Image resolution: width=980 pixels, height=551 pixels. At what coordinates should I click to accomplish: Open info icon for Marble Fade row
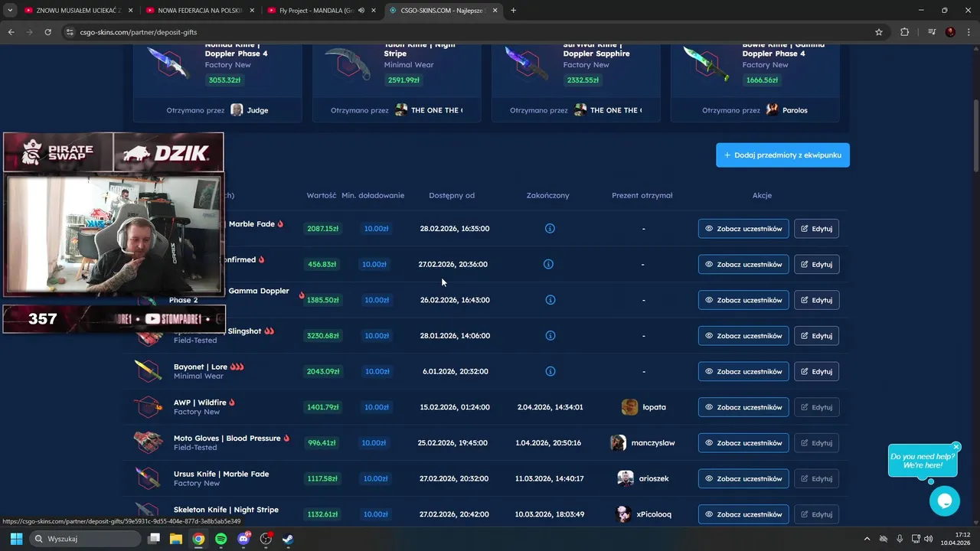[550, 228]
